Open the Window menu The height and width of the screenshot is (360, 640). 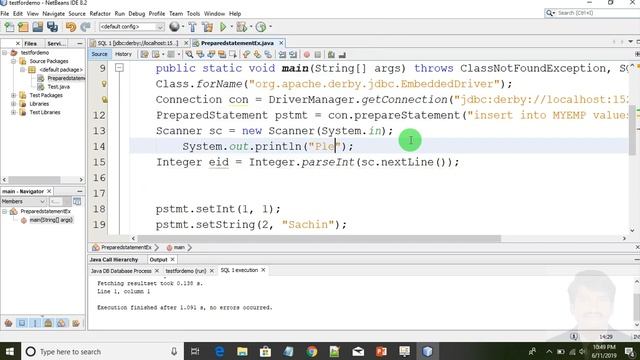tap(214, 13)
